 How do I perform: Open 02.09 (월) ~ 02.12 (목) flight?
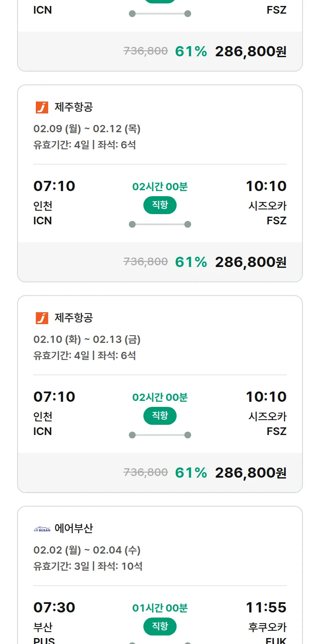[87, 129]
